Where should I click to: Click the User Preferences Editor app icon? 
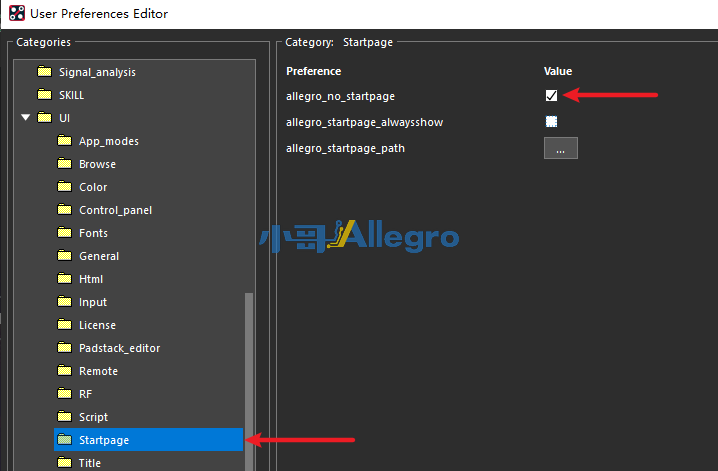click(17, 13)
